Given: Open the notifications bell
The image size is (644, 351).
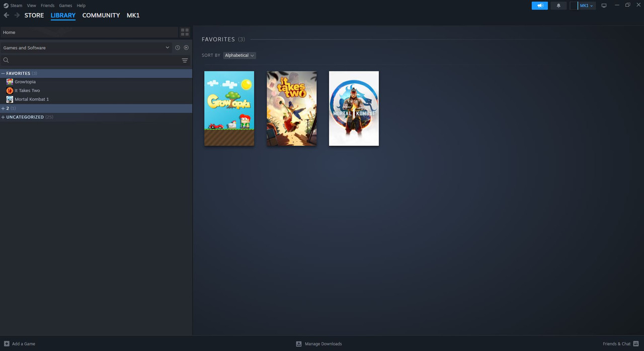Looking at the screenshot, I should [x=558, y=6].
